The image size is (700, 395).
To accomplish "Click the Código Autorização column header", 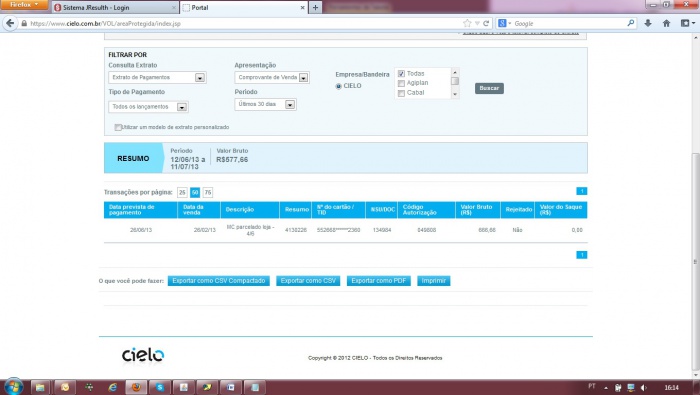I will [x=426, y=210].
